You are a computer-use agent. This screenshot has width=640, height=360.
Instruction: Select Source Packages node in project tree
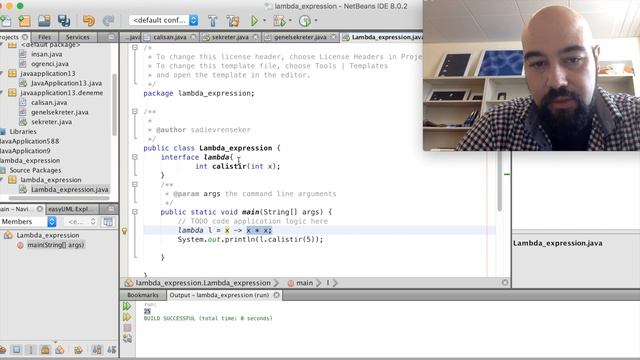point(35,170)
